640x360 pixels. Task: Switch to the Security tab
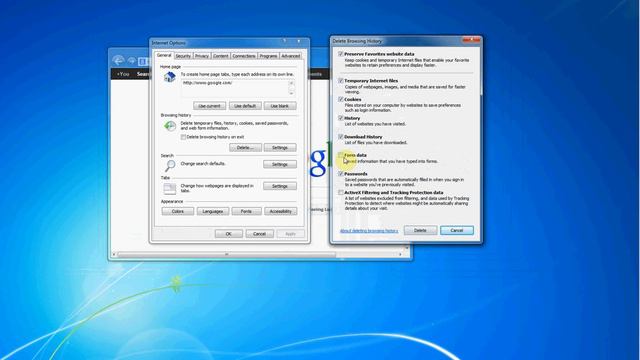(x=183, y=56)
